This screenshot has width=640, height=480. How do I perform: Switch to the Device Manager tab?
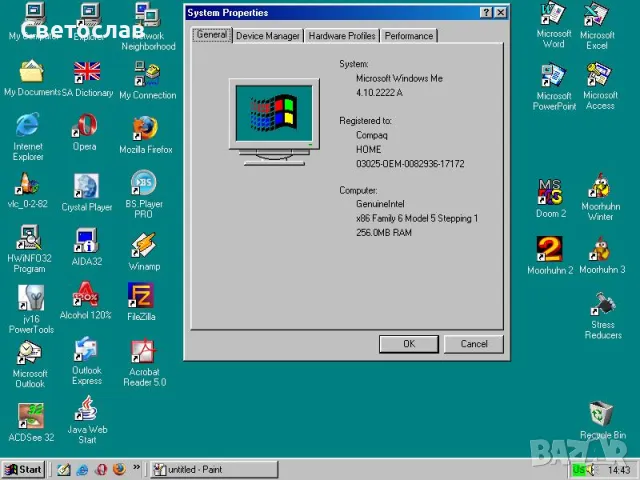point(268,36)
